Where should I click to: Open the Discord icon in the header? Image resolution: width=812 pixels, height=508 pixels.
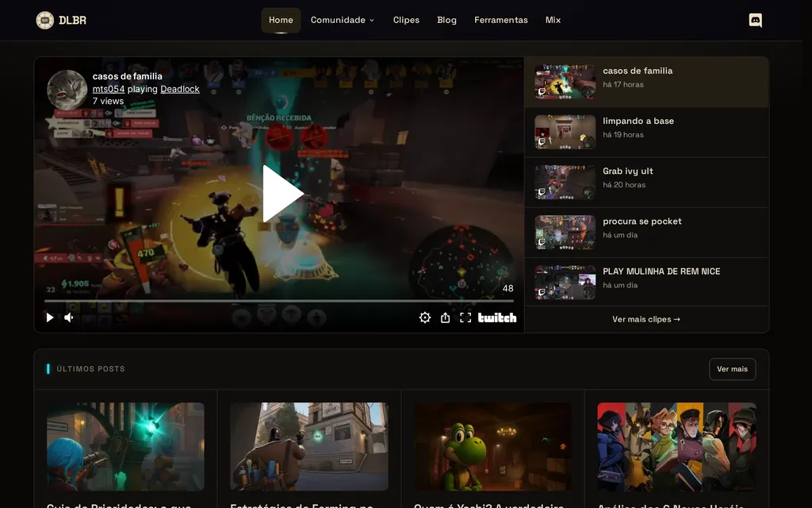tap(755, 20)
